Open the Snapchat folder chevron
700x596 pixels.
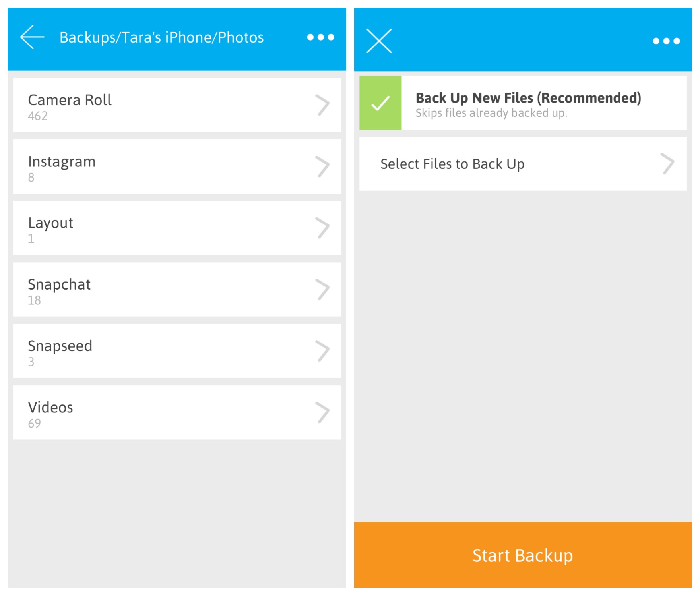coord(322,290)
